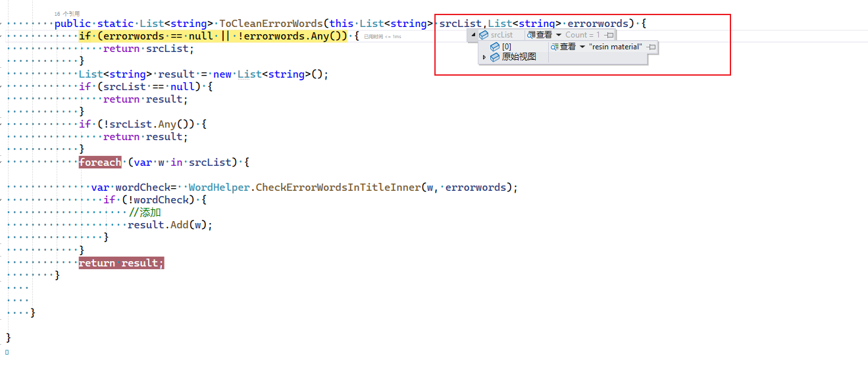Select the [0] item row
Screen dimensions: 868x377
[568, 47]
